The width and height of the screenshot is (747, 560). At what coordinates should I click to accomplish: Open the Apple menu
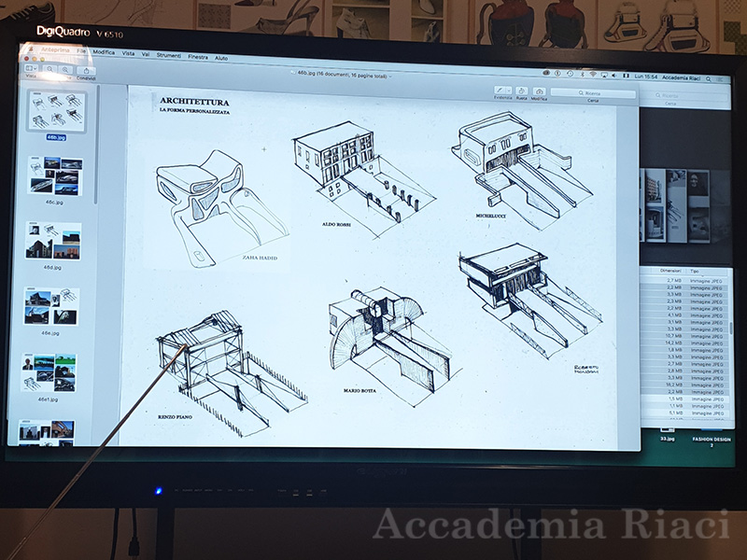(30, 49)
